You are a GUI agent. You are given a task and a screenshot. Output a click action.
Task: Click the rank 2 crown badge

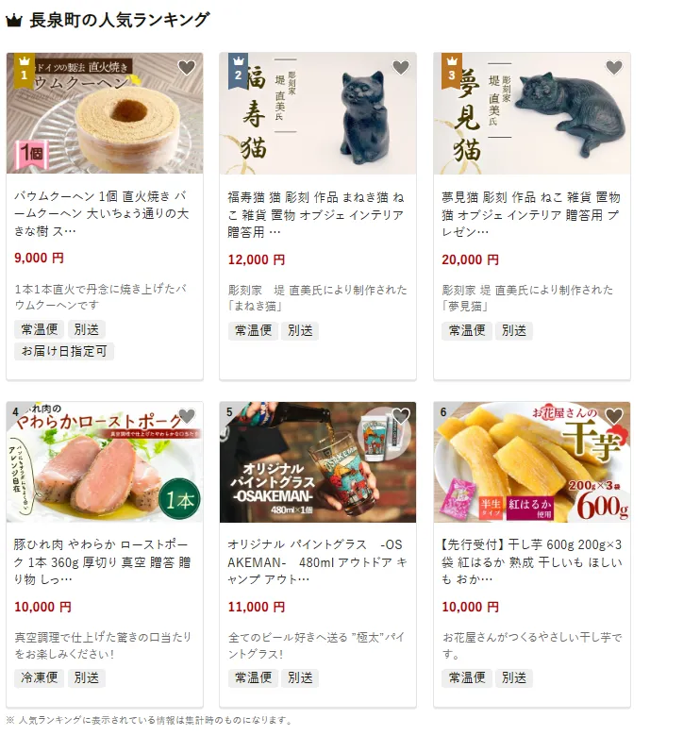pos(239,71)
